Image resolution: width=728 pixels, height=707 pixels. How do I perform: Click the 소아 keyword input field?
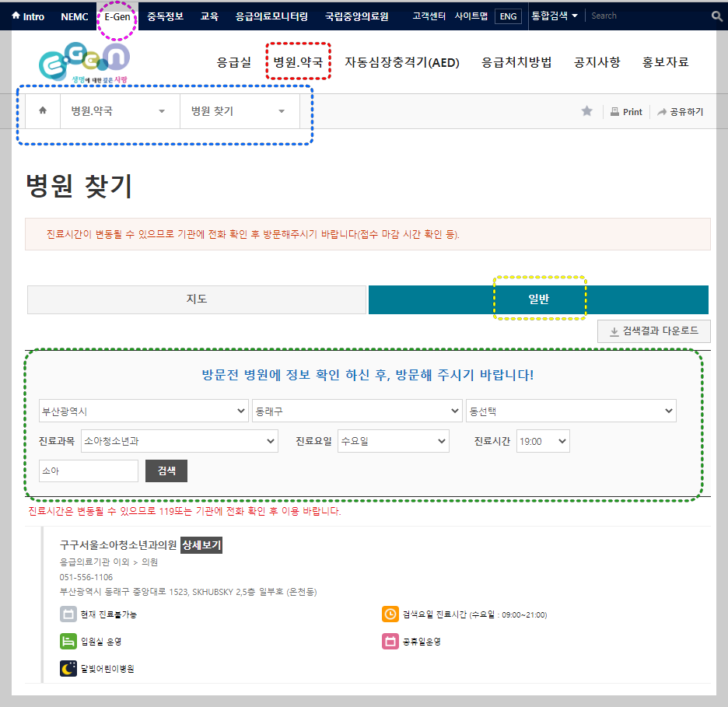[x=87, y=471]
